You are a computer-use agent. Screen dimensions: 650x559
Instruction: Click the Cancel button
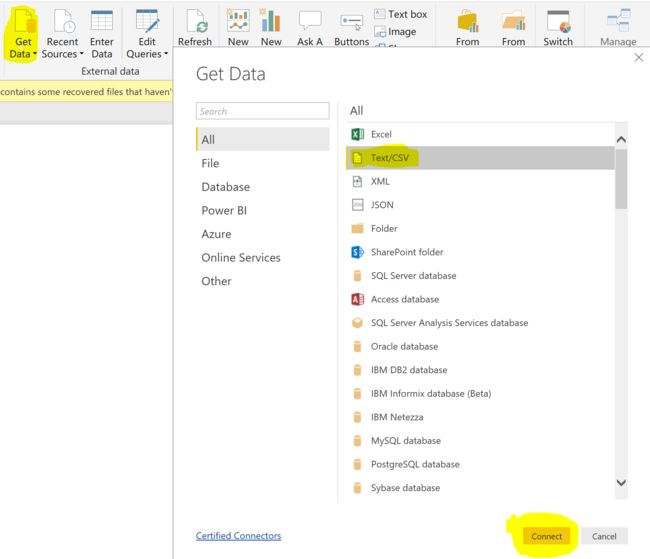point(604,536)
